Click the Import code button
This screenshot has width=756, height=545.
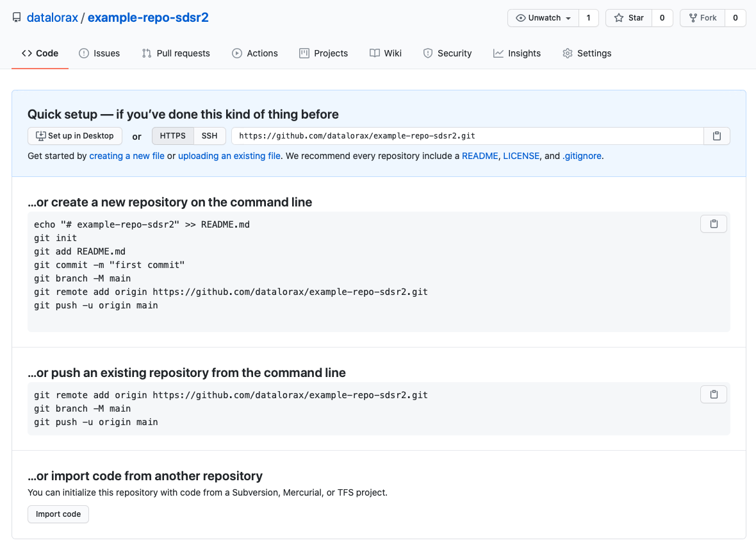(58, 514)
